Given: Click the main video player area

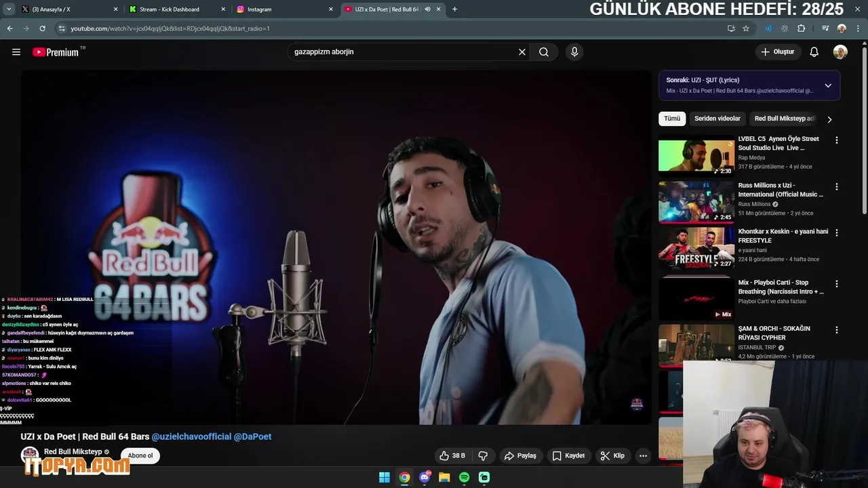Looking at the screenshot, I should (336, 247).
